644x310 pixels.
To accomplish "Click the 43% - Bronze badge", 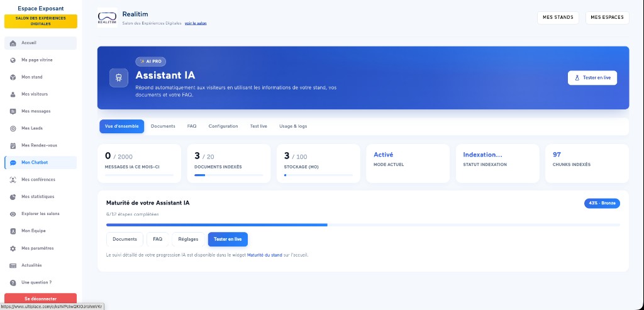I will tap(602, 203).
